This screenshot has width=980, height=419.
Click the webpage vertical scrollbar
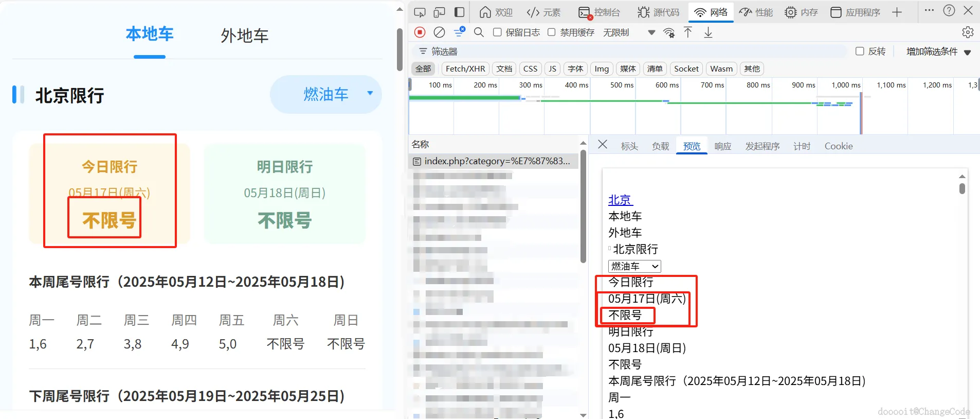tap(400, 49)
